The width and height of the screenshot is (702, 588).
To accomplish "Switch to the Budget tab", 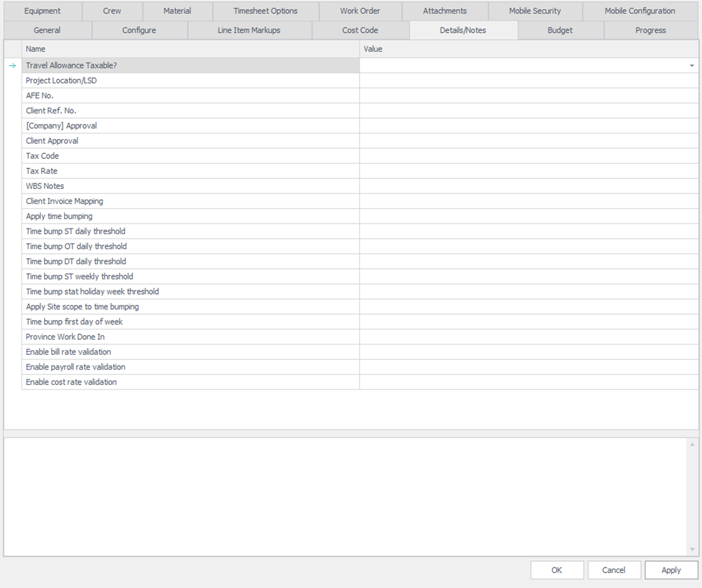I will coord(560,30).
